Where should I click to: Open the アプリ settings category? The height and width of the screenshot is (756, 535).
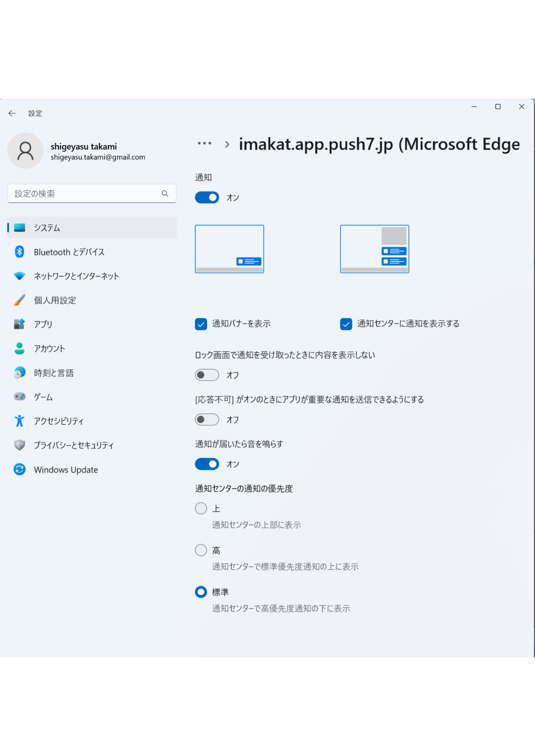(43, 324)
